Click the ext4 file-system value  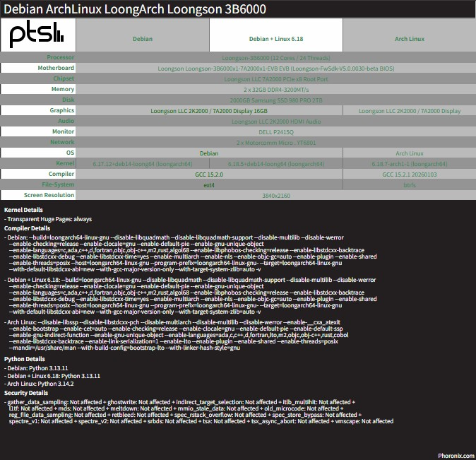[209, 185]
